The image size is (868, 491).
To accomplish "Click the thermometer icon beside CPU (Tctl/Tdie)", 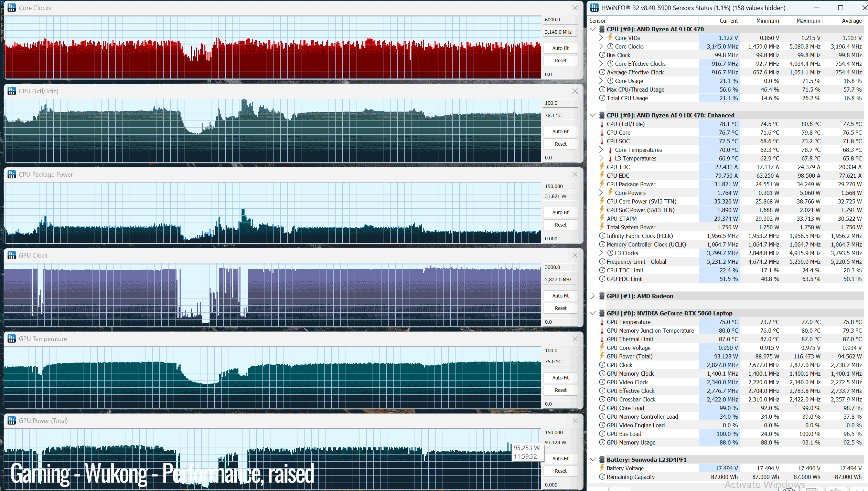I will click(602, 124).
